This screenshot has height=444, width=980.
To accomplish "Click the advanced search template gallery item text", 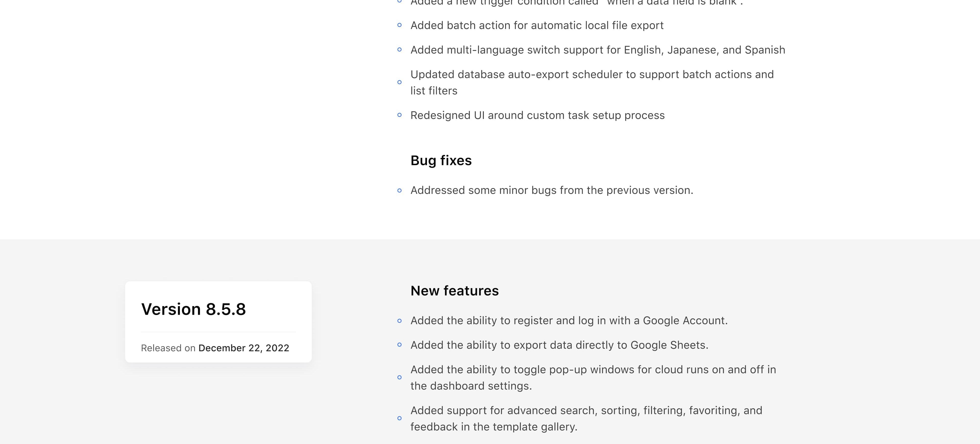I will [x=586, y=418].
